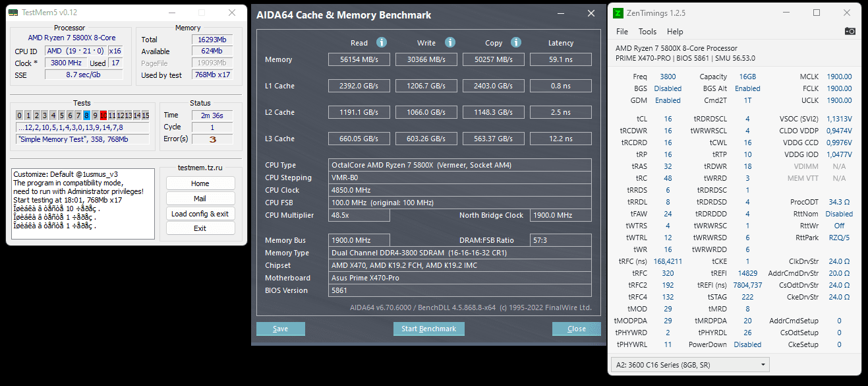Click the tRFC value 320
The height and width of the screenshot is (386, 868).
pos(668,273)
